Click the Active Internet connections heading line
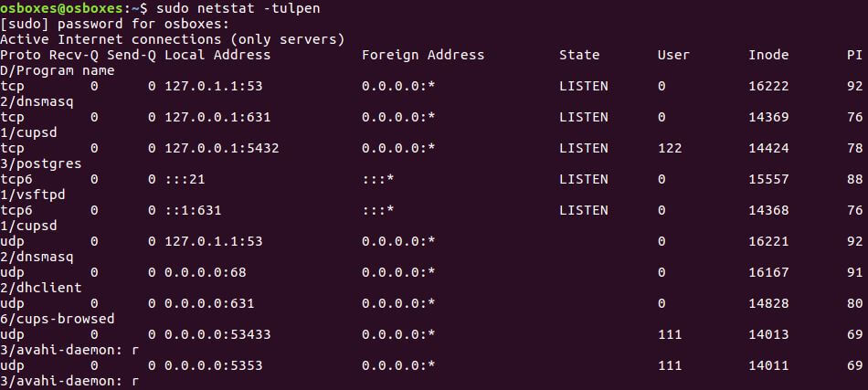The height and width of the screenshot is (390, 868). [172, 39]
